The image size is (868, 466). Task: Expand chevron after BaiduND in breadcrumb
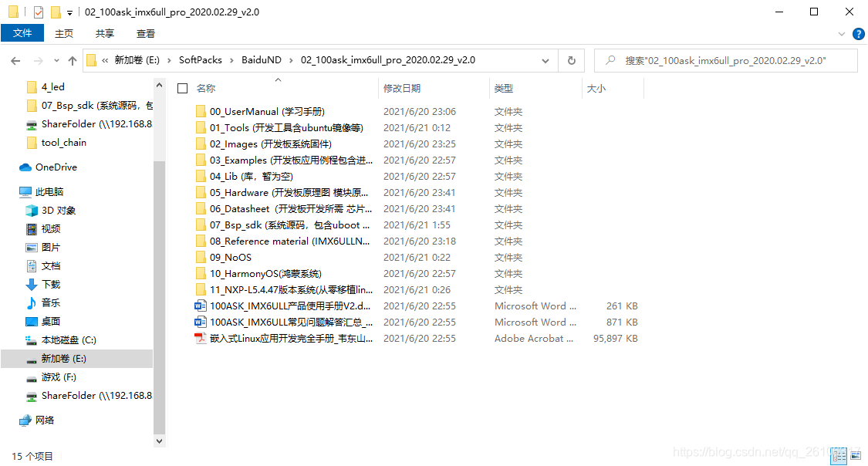[291, 60]
